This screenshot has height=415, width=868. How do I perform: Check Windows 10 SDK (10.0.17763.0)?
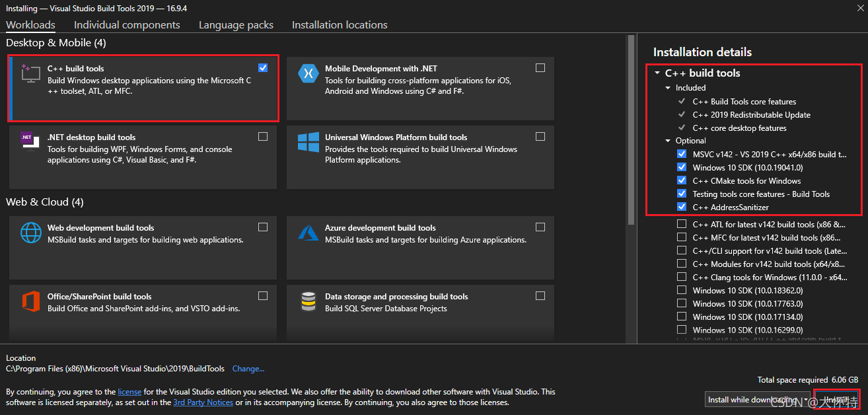[682, 303]
